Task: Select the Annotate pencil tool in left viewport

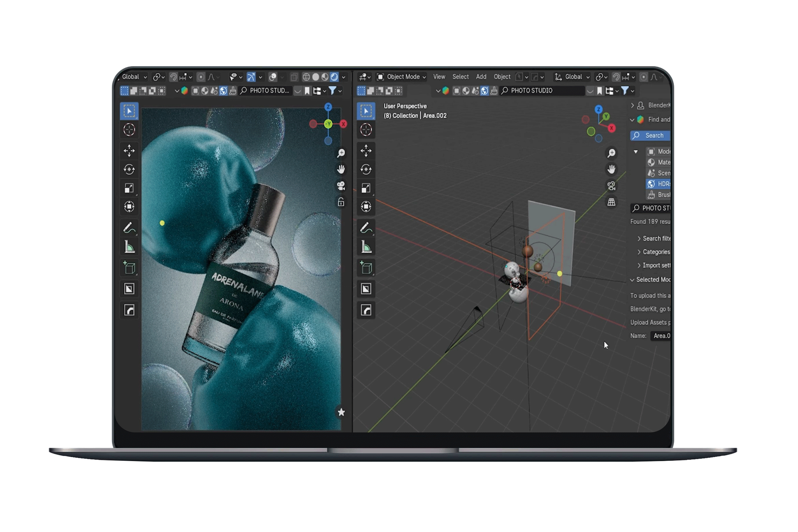Action: tap(129, 227)
